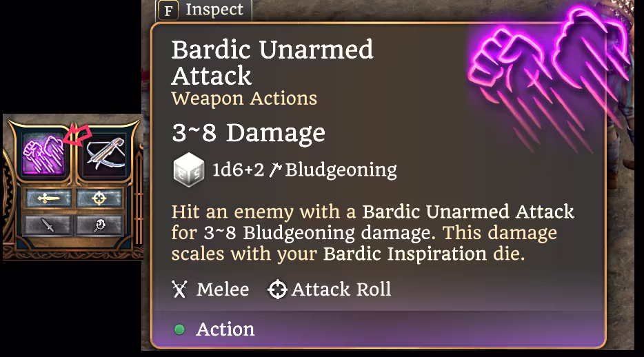Click the Weapon Actions subtitle label
Screen dimensions: 644x357
244,99
